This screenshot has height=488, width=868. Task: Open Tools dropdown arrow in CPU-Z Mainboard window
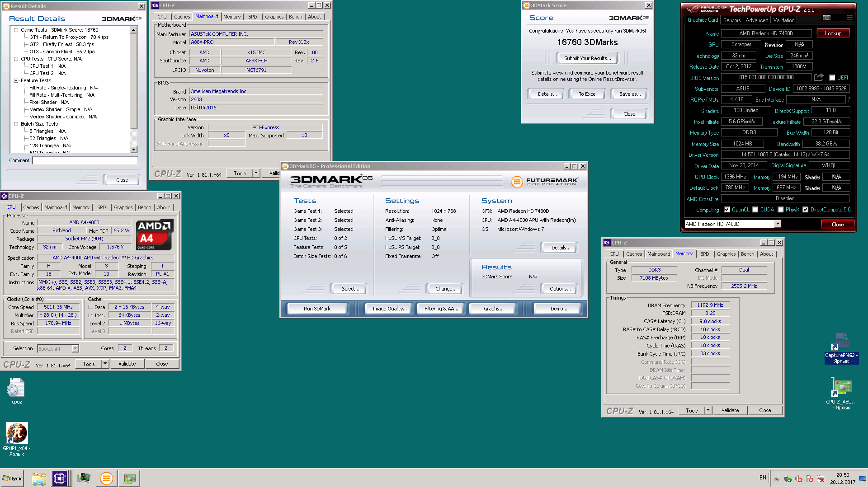[x=256, y=173]
